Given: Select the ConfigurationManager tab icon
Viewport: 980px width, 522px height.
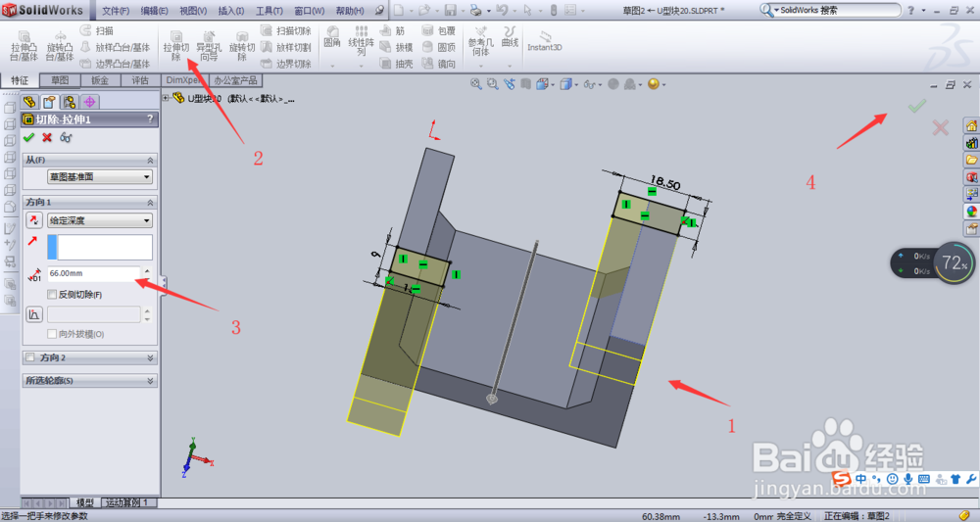Looking at the screenshot, I should pos(69,102).
